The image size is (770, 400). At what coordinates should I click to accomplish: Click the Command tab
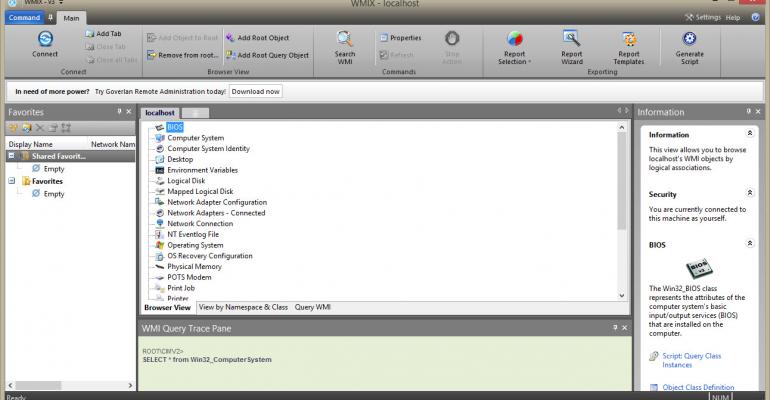point(24,18)
